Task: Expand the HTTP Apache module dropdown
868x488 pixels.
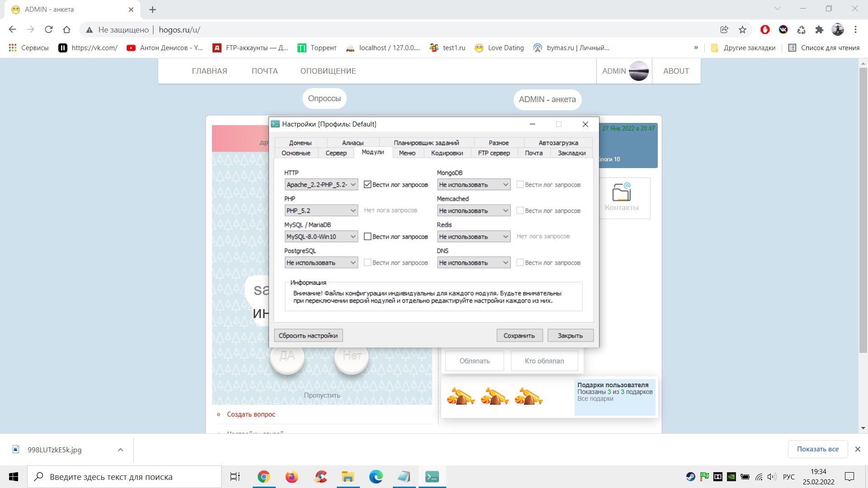Action: (x=321, y=184)
